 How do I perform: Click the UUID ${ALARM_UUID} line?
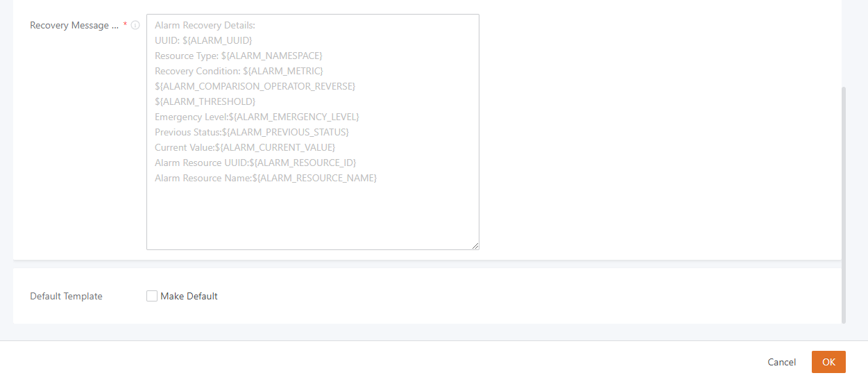tap(203, 40)
